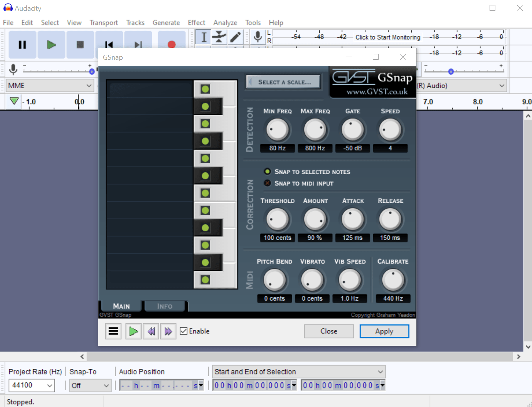Open the Audio Position format arrow
The width and height of the screenshot is (532, 407).
click(200, 385)
